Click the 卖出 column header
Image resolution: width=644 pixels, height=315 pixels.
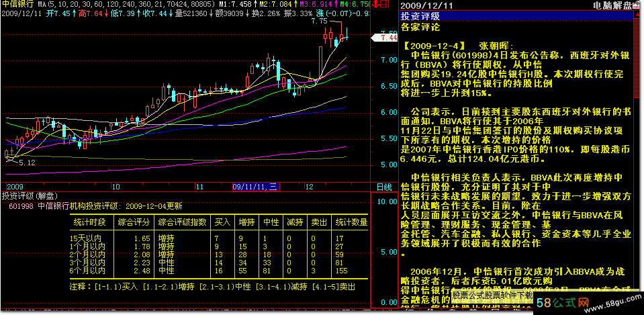click(320, 222)
